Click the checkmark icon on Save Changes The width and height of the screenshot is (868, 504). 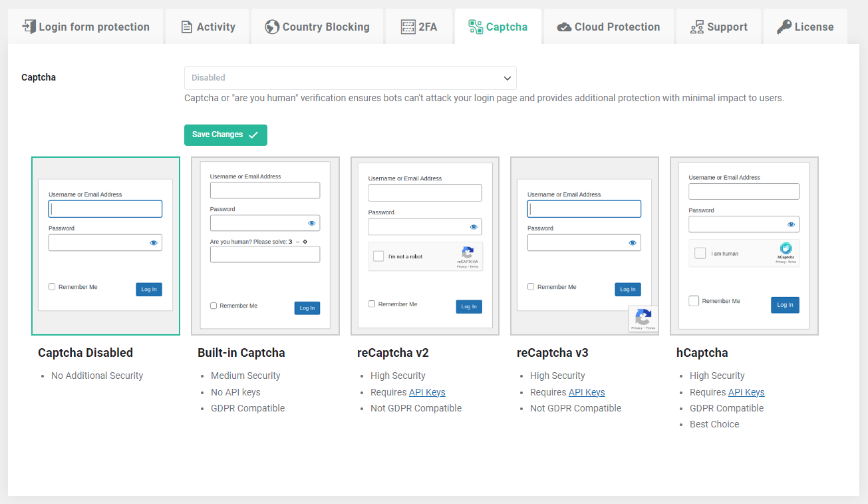(x=253, y=134)
